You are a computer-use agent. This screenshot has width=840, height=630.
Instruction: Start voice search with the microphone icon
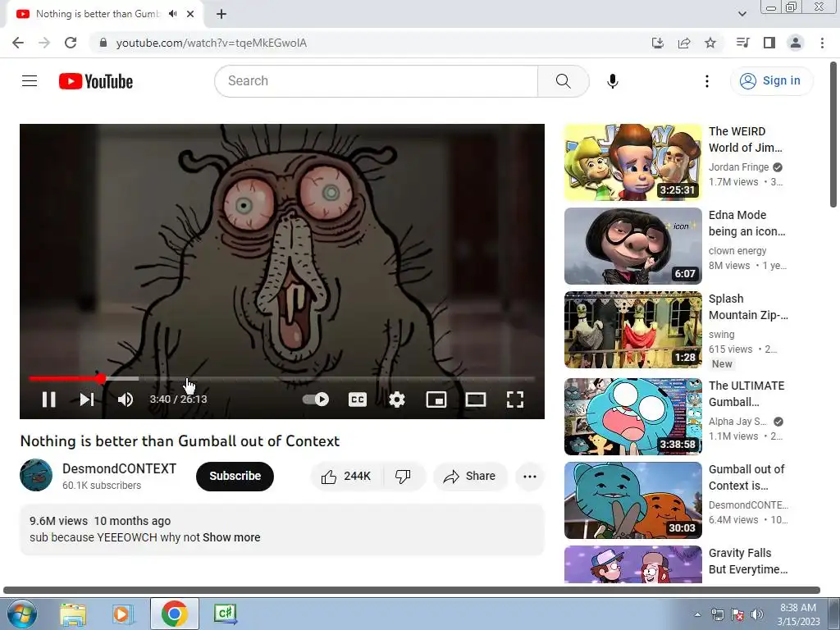612,81
